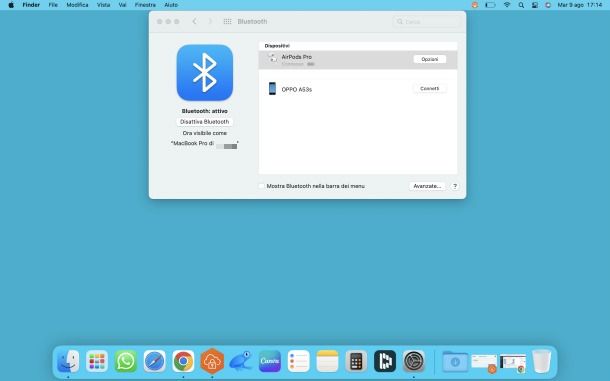
Task: Click the battery status icon
Action: (490, 5)
